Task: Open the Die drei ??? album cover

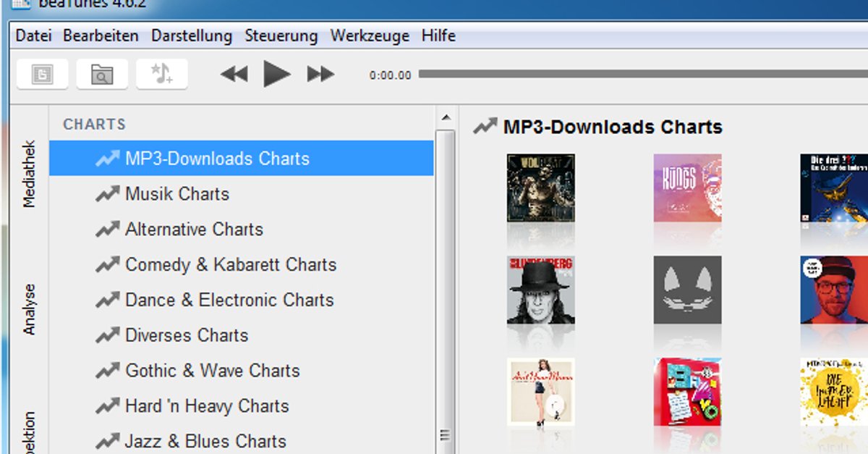Action: [x=834, y=188]
